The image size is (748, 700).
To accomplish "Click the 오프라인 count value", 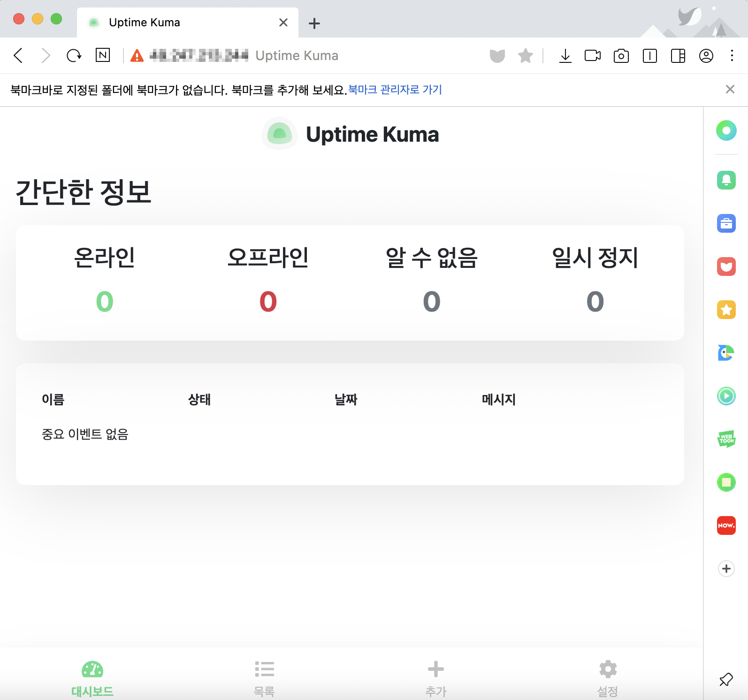I will pos(268,301).
